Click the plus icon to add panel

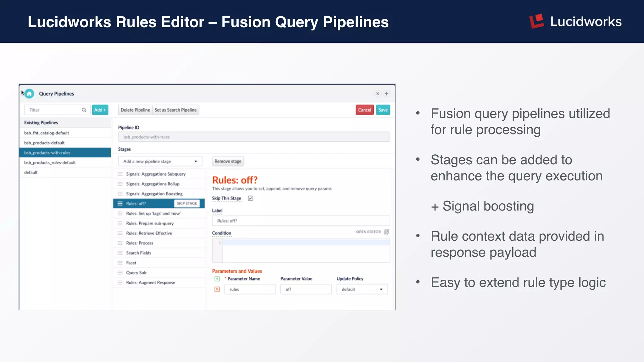[386, 94]
